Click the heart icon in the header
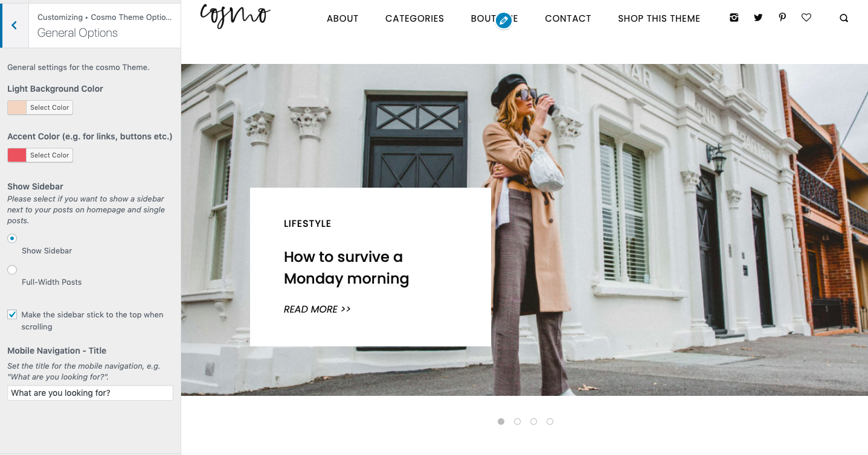 click(x=806, y=18)
